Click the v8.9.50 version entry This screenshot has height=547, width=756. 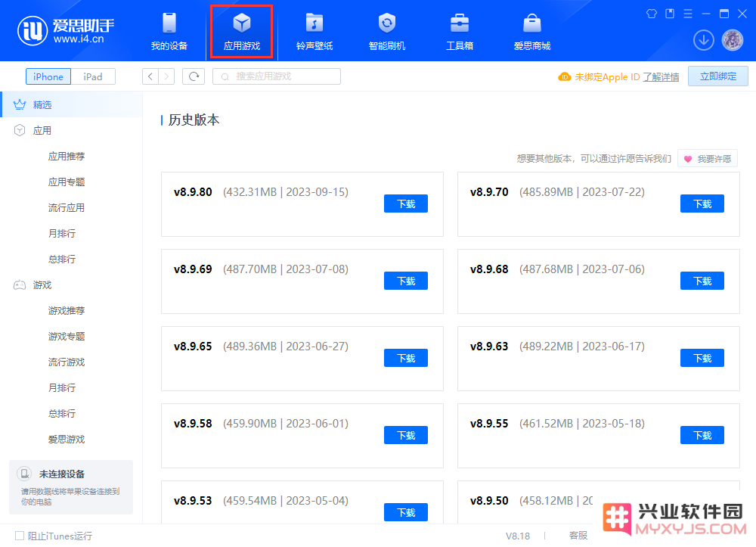489,501
